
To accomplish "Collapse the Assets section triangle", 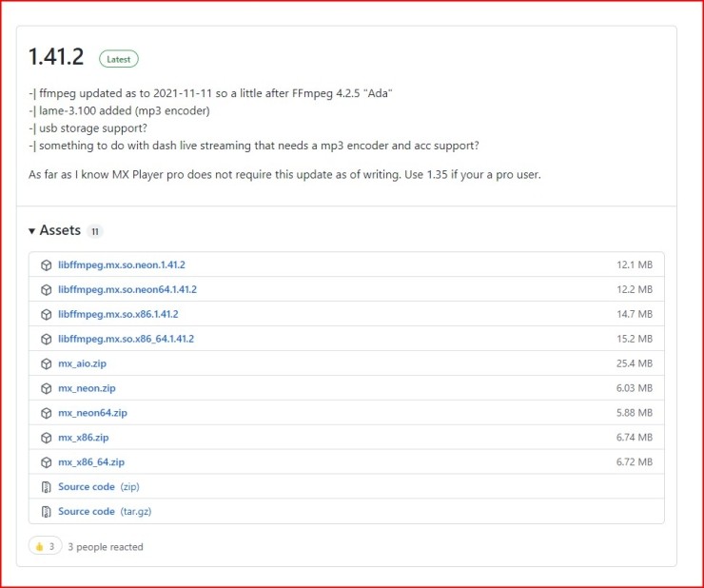I will [x=32, y=231].
